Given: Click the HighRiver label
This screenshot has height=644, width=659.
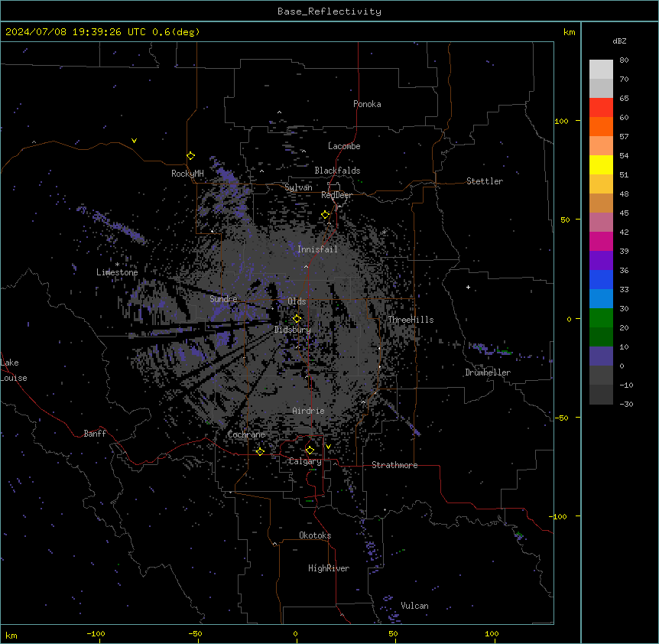Looking at the screenshot, I should point(329,568).
